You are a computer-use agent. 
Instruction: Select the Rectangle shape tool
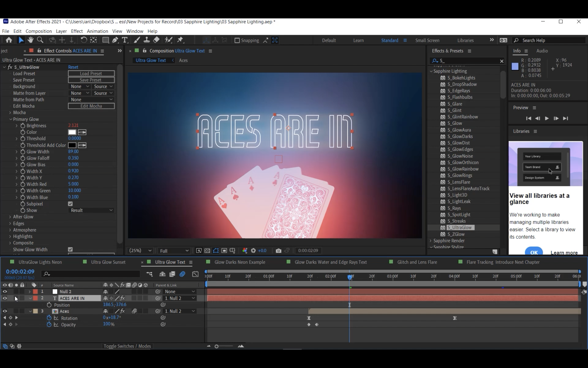point(105,40)
